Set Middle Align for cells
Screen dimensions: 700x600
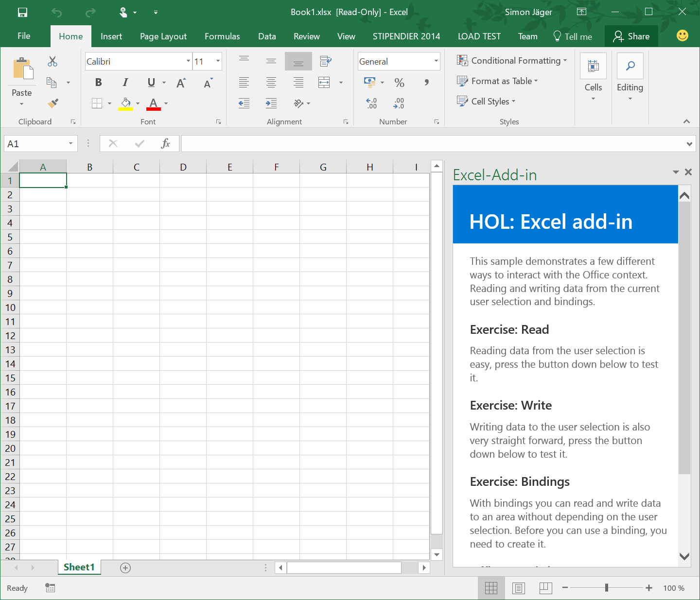(x=271, y=61)
